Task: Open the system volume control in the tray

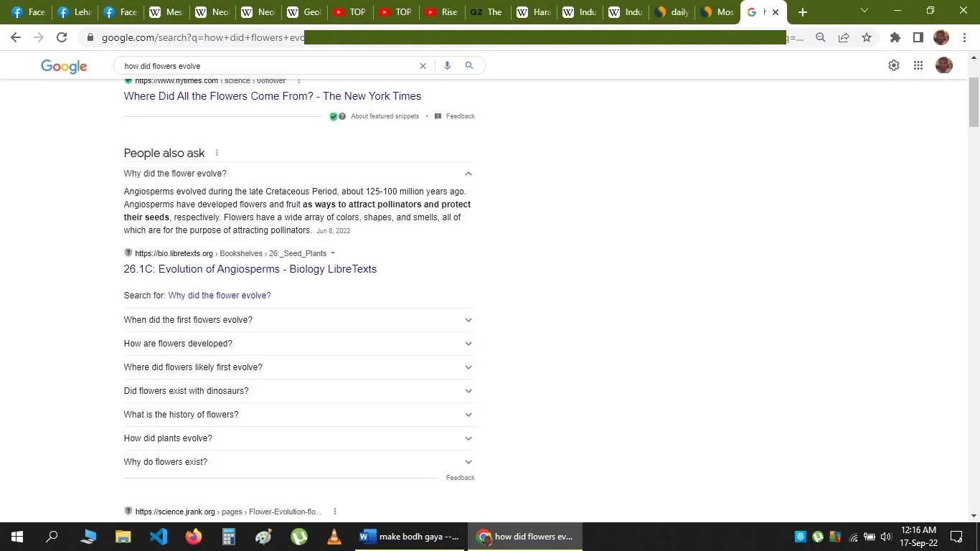Action: [x=885, y=537]
